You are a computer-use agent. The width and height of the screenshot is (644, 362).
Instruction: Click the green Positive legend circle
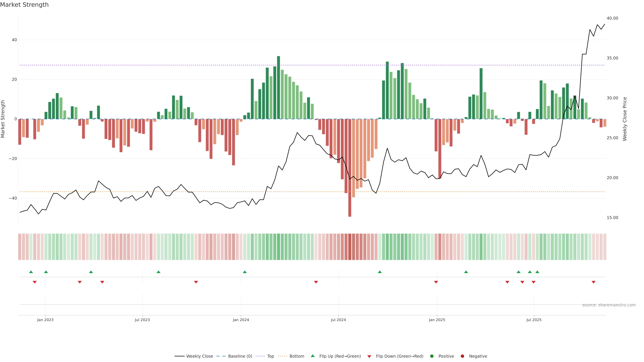pyautogui.click(x=432, y=356)
